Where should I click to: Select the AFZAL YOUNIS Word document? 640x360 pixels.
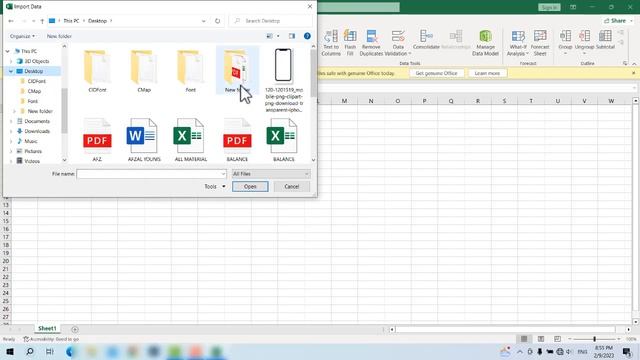tap(144, 140)
